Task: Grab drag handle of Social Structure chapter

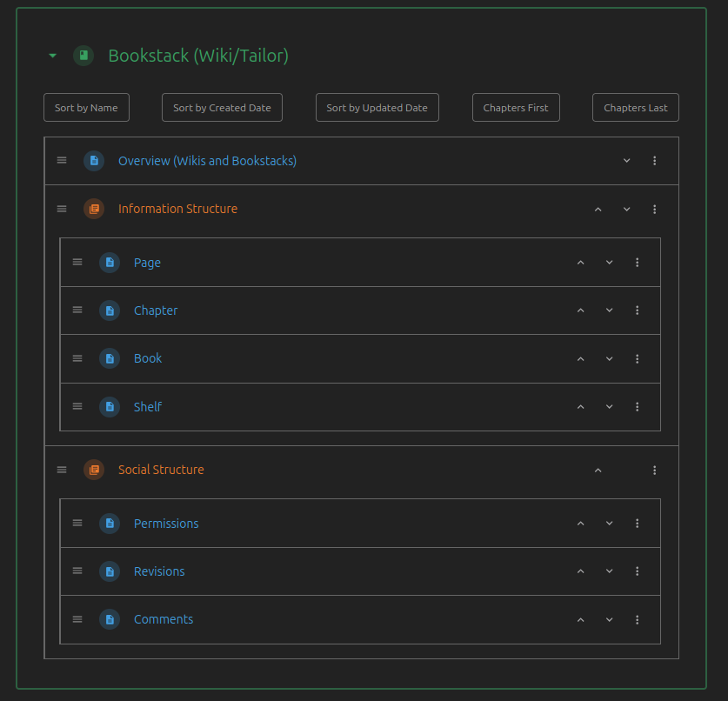Action: (62, 470)
